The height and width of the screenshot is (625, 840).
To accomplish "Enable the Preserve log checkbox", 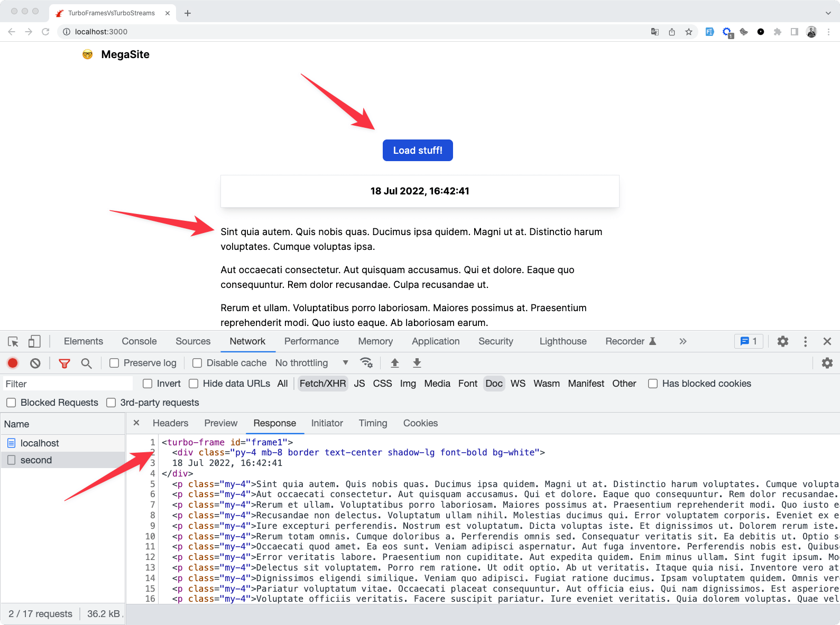I will coord(114,363).
